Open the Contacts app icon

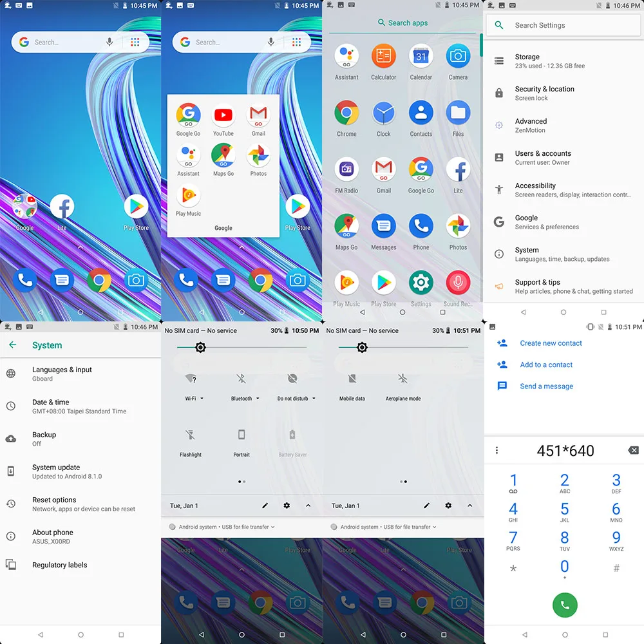[421, 113]
